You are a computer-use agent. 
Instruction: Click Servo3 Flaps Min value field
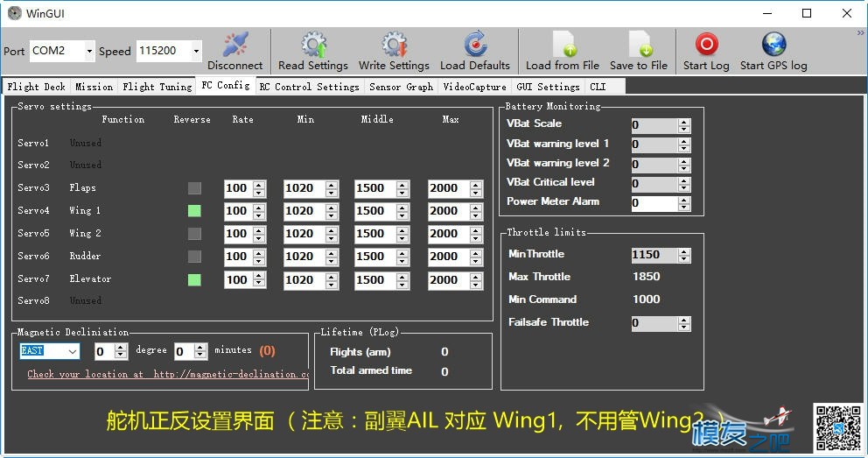tap(304, 188)
